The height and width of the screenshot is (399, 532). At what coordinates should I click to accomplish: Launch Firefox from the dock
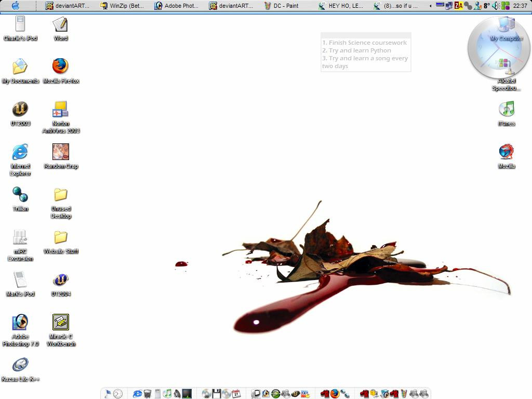point(334,394)
